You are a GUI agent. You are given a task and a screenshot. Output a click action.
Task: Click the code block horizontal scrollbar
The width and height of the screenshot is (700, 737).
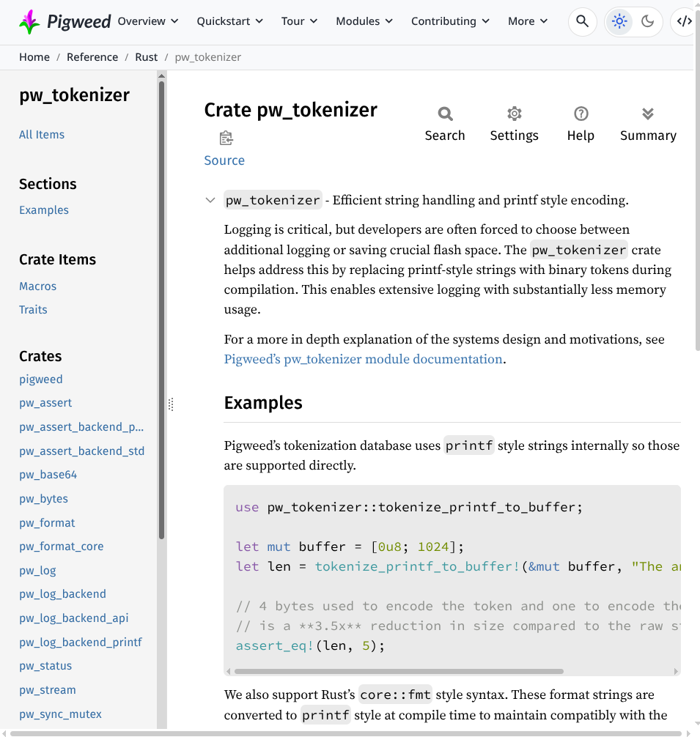pos(399,671)
